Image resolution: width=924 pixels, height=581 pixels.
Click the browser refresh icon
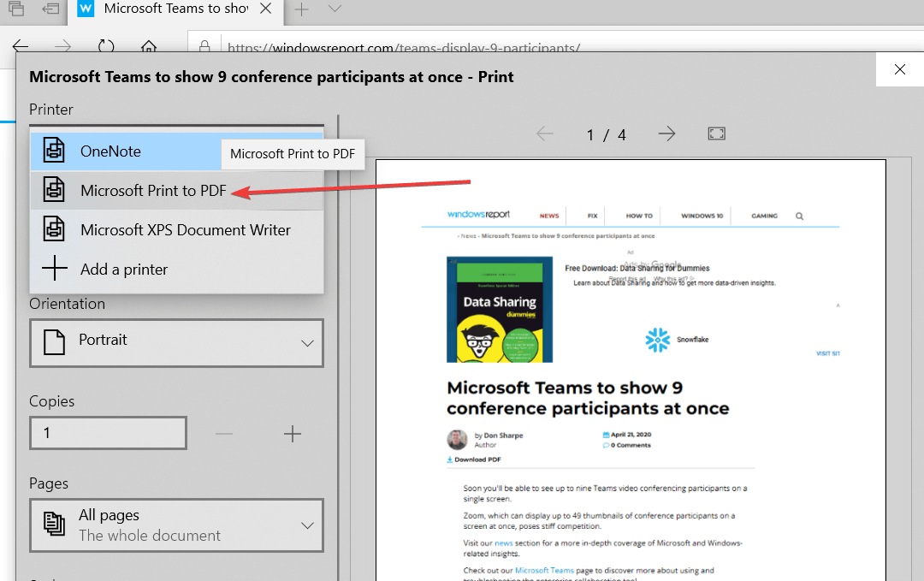click(x=106, y=46)
